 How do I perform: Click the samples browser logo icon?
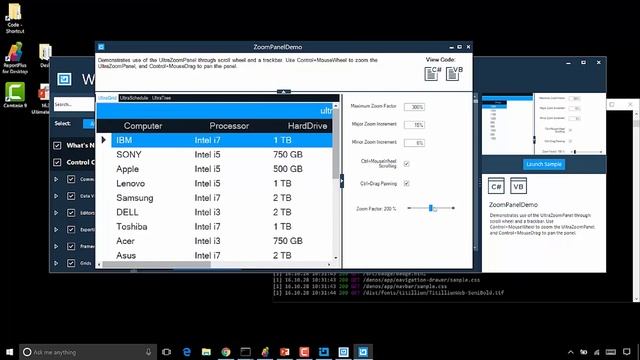coord(64,79)
